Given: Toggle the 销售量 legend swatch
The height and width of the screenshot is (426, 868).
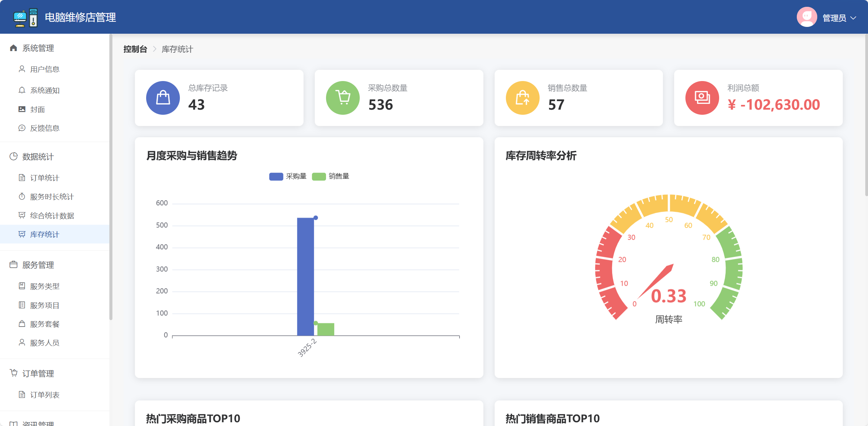Looking at the screenshot, I should pos(319,176).
